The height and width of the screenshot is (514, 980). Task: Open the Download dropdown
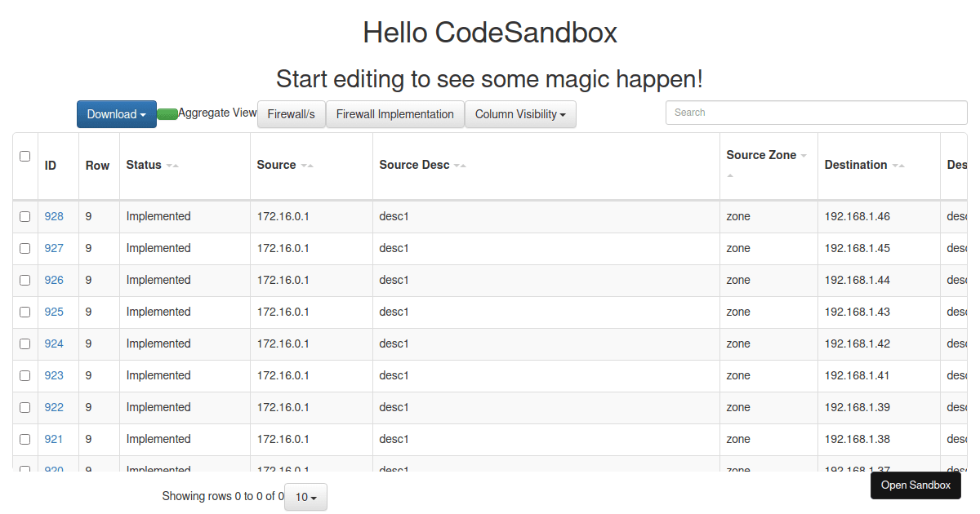pos(116,114)
